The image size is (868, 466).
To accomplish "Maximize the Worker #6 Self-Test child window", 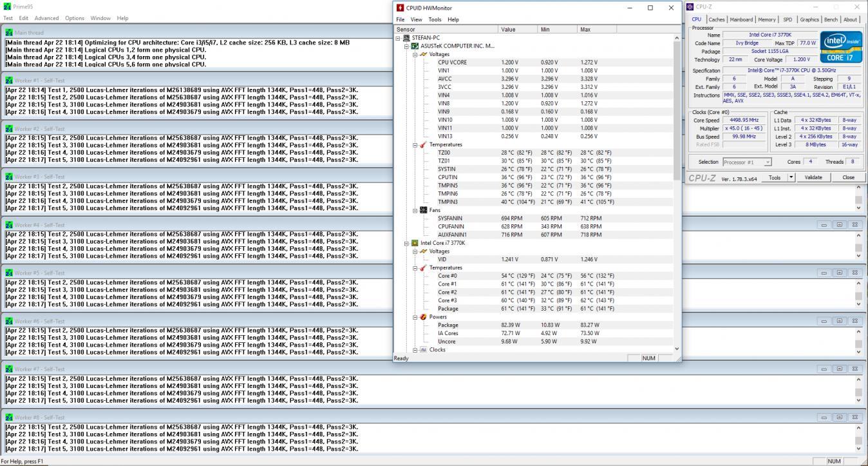I will pos(839,321).
